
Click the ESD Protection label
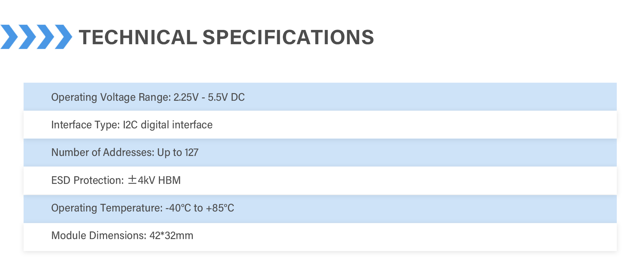pyautogui.click(x=87, y=180)
